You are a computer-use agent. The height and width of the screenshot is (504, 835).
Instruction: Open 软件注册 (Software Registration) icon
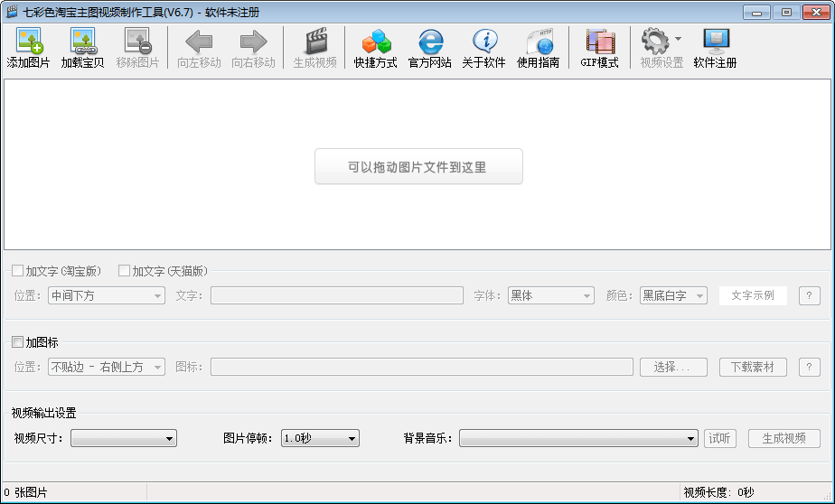[x=715, y=49]
